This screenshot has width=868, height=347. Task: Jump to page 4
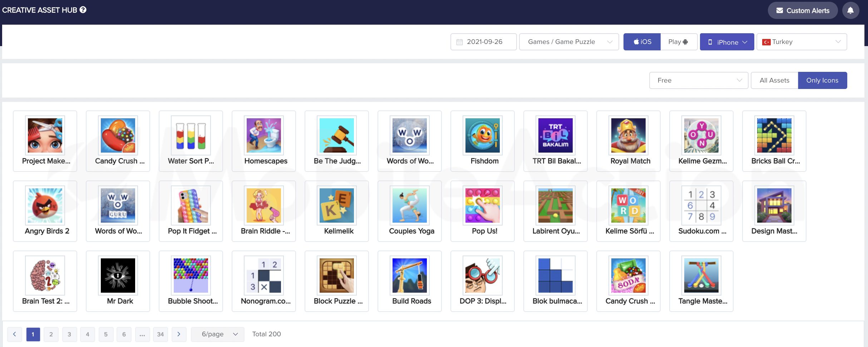pos(88,334)
